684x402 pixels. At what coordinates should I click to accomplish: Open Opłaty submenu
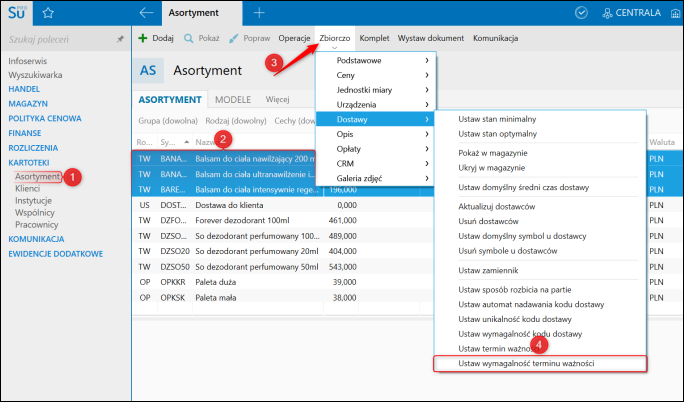click(x=375, y=149)
